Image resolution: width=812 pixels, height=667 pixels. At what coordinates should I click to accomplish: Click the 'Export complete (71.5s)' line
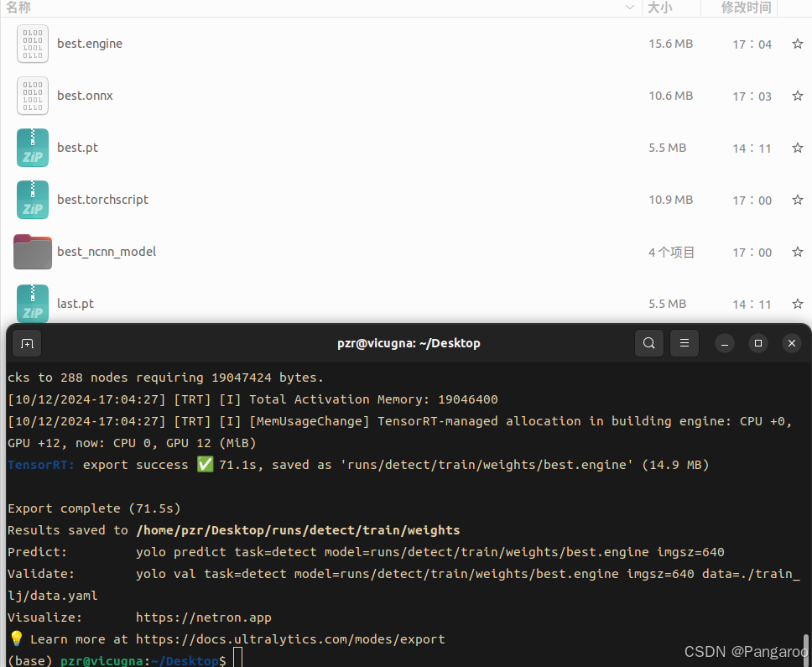94,508
